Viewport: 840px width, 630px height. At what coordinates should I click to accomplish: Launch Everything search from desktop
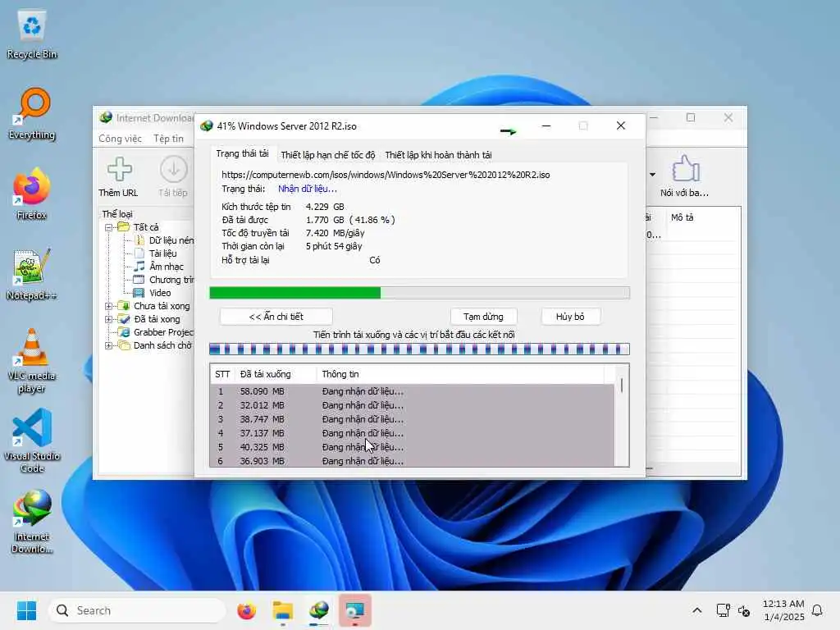pyautogui.click(x=32, y=113)
